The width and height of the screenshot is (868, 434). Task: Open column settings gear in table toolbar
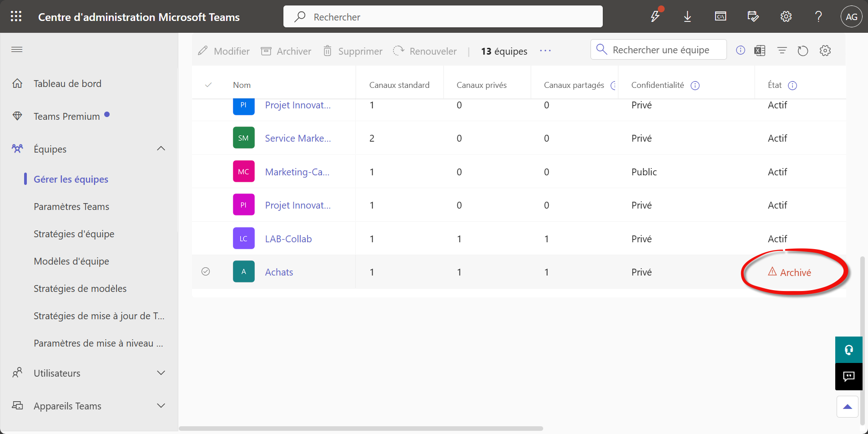click(x=825, y=51)
